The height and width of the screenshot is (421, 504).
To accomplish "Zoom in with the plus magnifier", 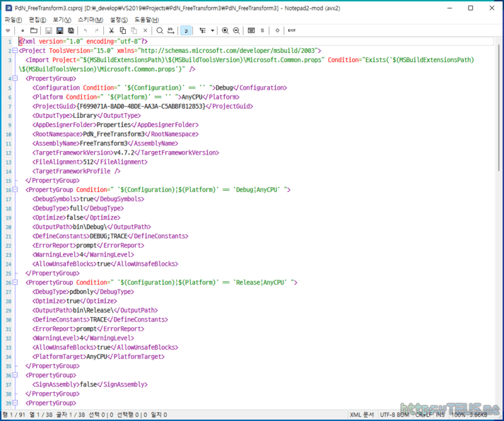I will 225,30.
